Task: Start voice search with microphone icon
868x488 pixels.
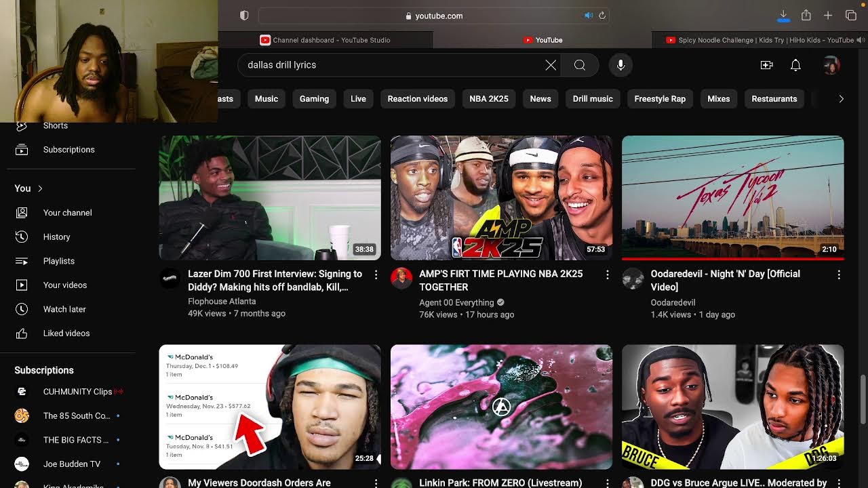Action: point(620,65)
